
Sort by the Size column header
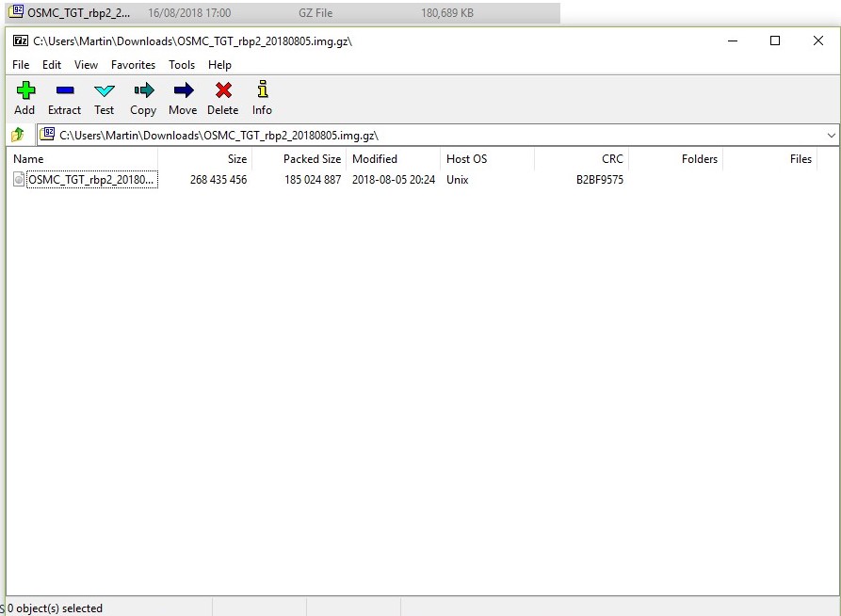[205, 159]
